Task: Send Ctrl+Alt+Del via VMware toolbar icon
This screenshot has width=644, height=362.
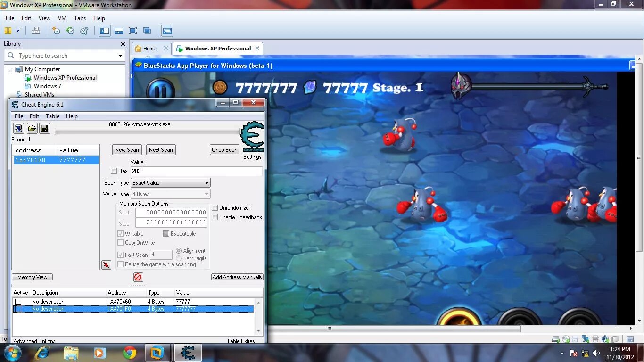Action: (x=36, y=31)
